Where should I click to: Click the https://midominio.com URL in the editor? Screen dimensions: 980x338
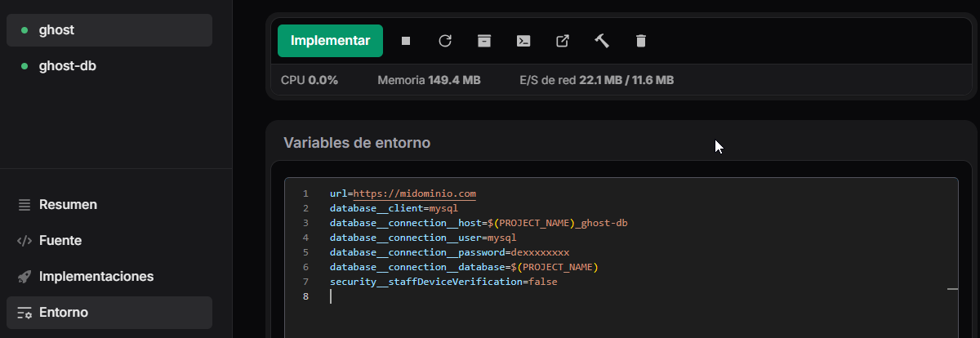(414, 194)
